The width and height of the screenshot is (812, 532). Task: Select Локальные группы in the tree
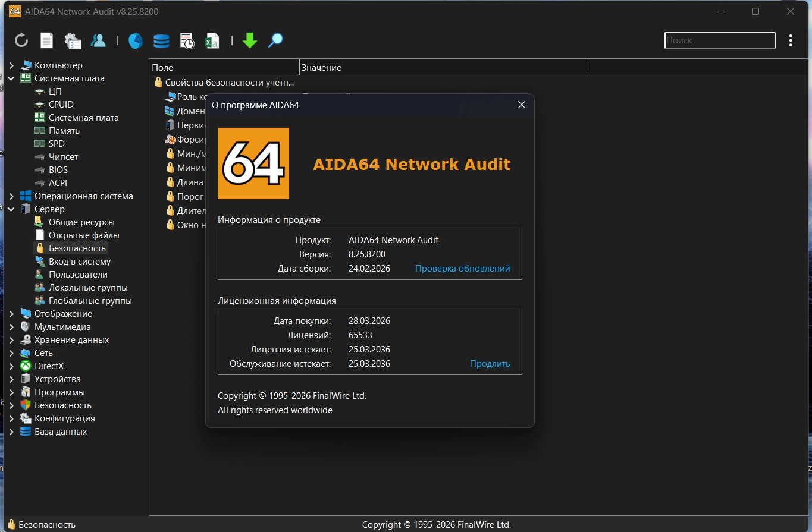[x=89, y=288]
